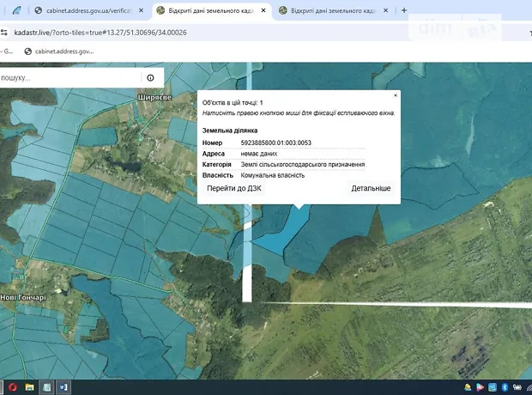
Task: Open the Opera browser from the taskbar
Action: [x=12, y=386]
